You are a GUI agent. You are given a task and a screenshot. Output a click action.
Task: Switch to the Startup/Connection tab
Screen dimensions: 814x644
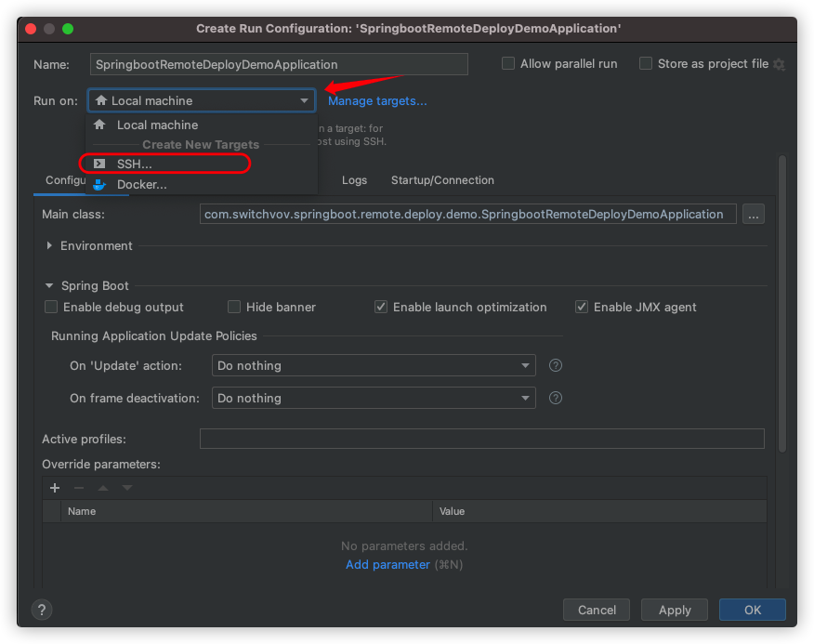point(442,180)
